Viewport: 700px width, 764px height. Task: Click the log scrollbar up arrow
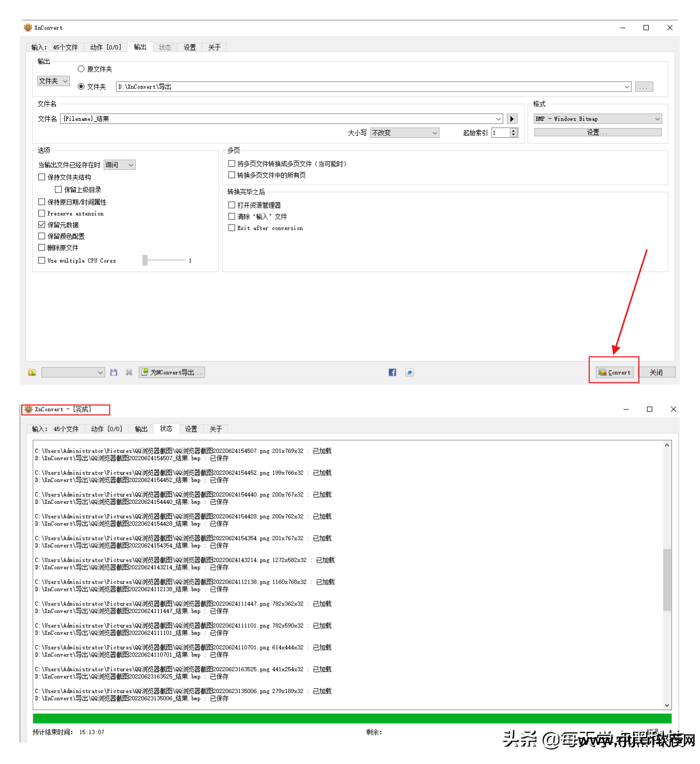(667, 445)
